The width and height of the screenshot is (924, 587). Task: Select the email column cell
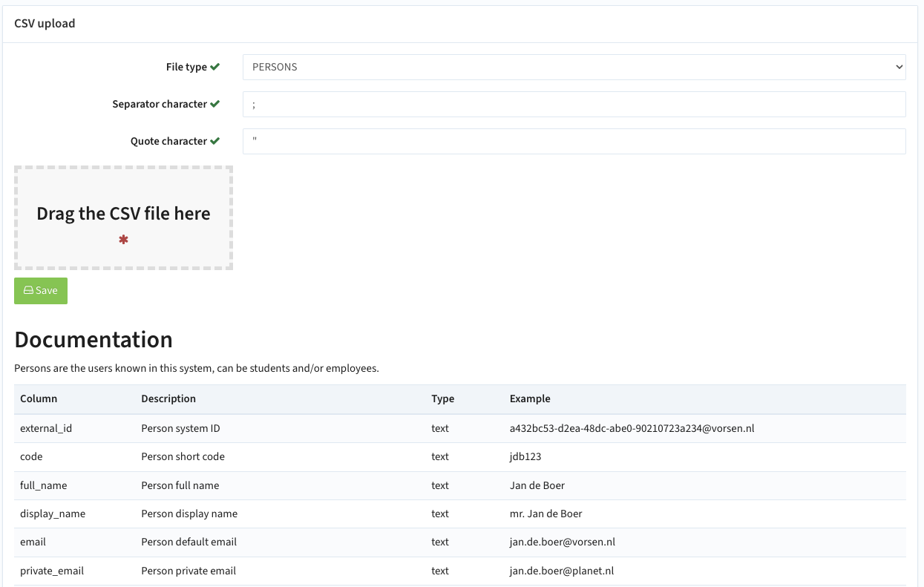tap(33, 542)
